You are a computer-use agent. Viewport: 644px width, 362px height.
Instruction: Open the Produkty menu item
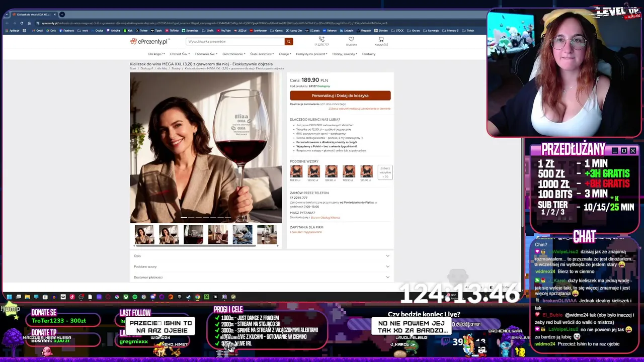click(368, 54)
